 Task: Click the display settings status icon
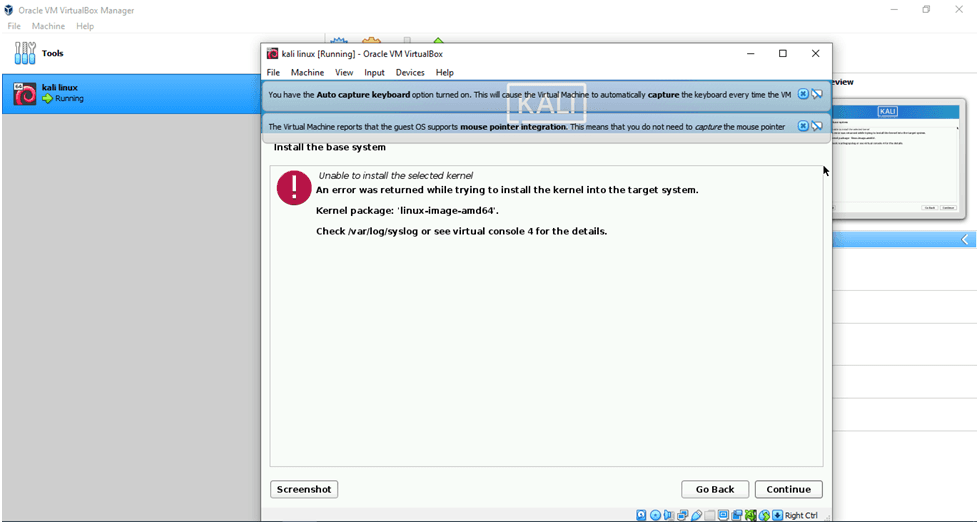[x=723, y=515]
